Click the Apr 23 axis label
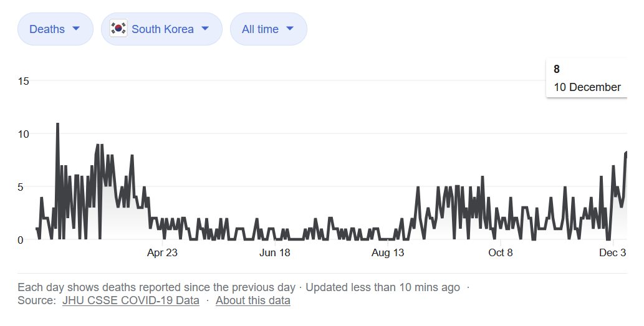 tap(162, 252)
